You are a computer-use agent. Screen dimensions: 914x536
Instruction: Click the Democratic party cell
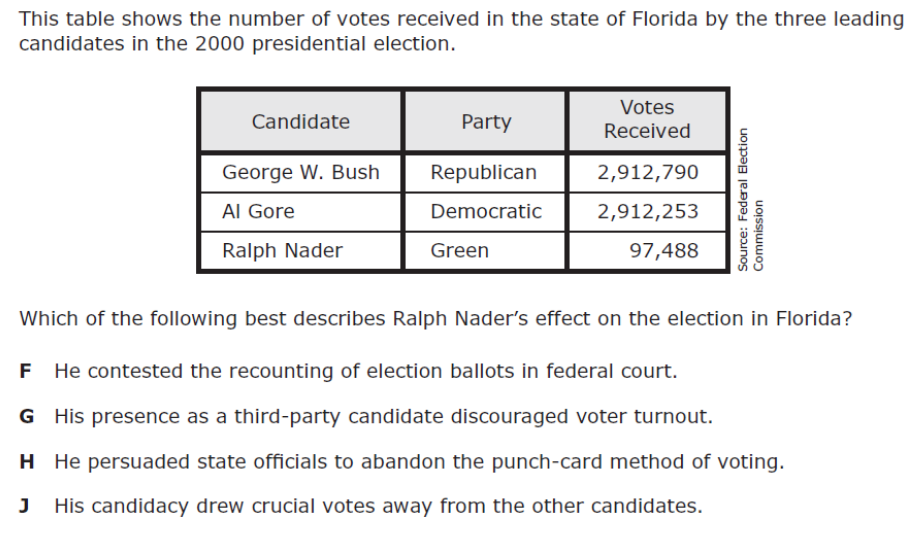click(x=486, y=212)
